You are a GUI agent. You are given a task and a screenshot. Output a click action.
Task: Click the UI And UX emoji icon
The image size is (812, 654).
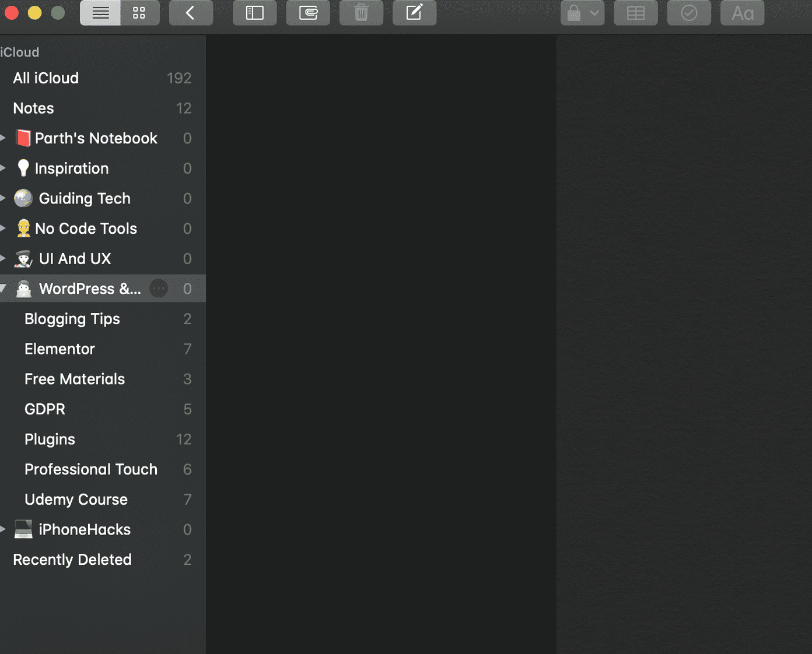pyautogui.click(x=23, y=259)
